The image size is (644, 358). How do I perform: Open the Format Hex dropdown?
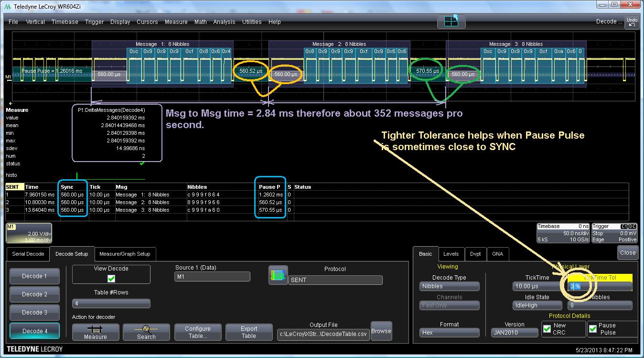[449, 333]
